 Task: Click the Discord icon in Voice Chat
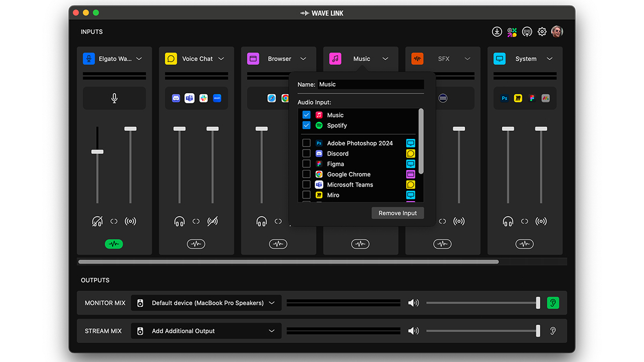tap(175, 98)
